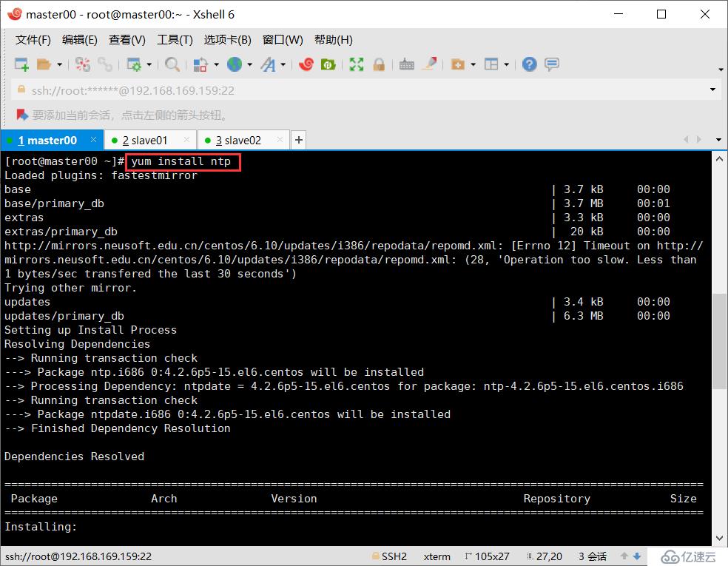Create a new session with toolbar icon

(21, 64)
